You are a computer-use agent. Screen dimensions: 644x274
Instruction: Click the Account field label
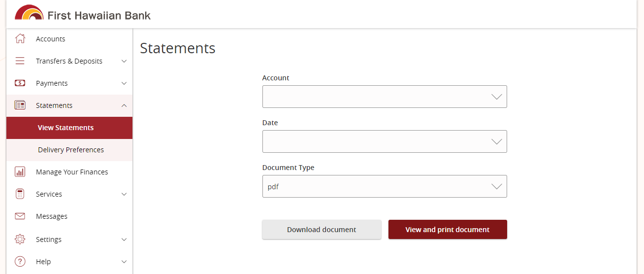point(276,78)
